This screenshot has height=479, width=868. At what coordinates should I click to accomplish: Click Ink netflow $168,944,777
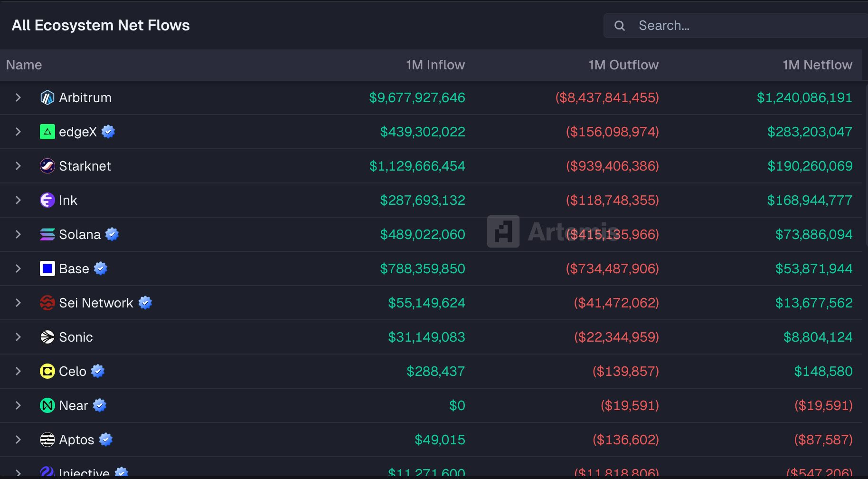click(810, 201)
